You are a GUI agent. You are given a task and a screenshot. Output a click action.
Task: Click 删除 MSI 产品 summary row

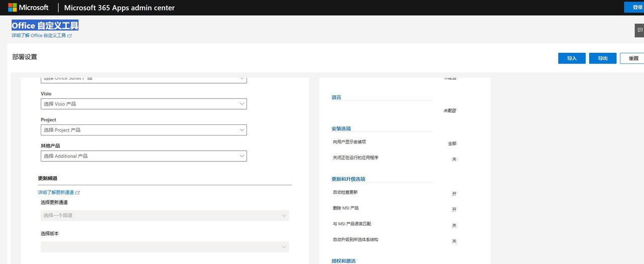point(395,209)
